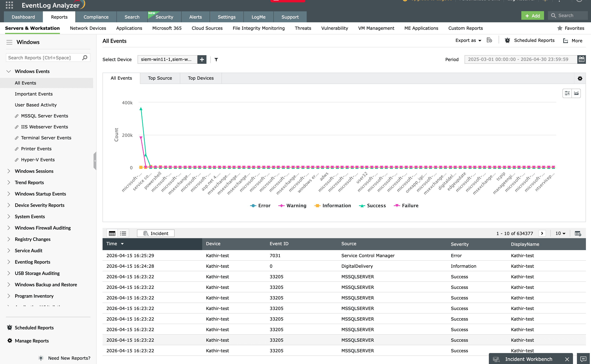Image resolution: width=591 pixels, height=364 pixels.
Task: Open Scheduled Reports in sidebar footer
Action: [x=34, y=328]
